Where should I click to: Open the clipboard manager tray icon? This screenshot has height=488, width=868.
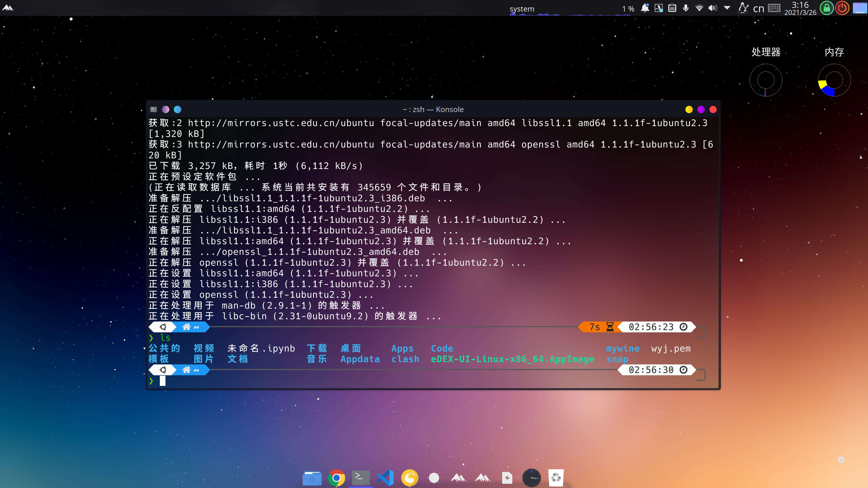pos(672,8)
